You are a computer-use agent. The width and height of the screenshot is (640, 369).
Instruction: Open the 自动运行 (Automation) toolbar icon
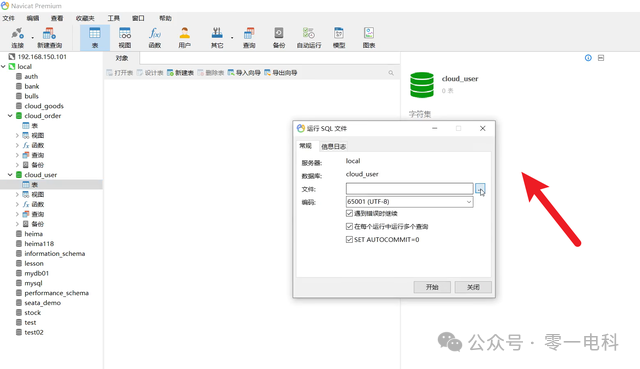[x=309, y=38]
